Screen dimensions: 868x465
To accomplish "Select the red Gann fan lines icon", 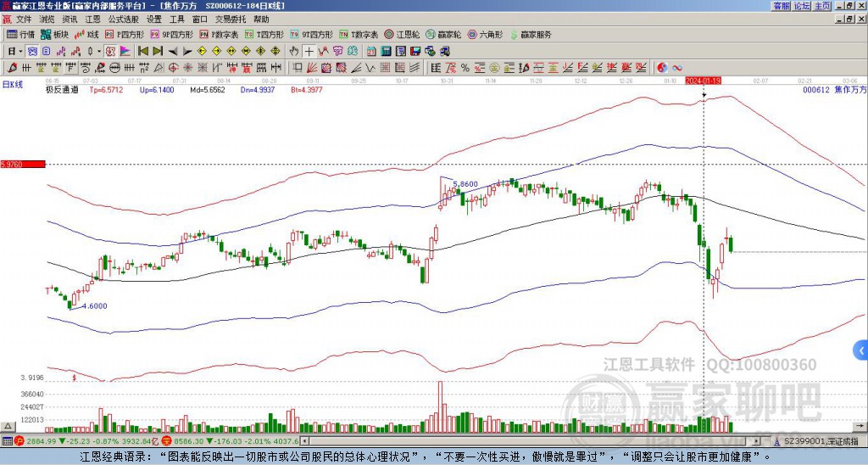I will coord(312,68).
